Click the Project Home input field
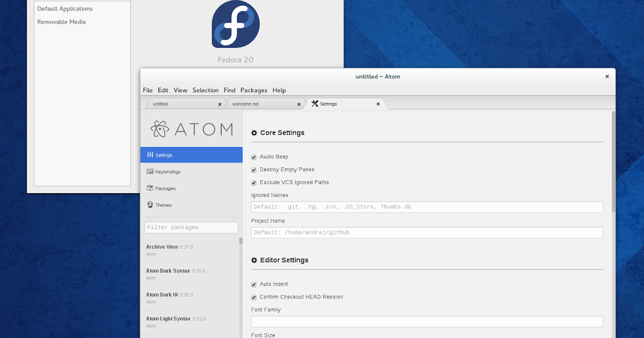Screen dimensions: 644x338 [x=427, y=232]
